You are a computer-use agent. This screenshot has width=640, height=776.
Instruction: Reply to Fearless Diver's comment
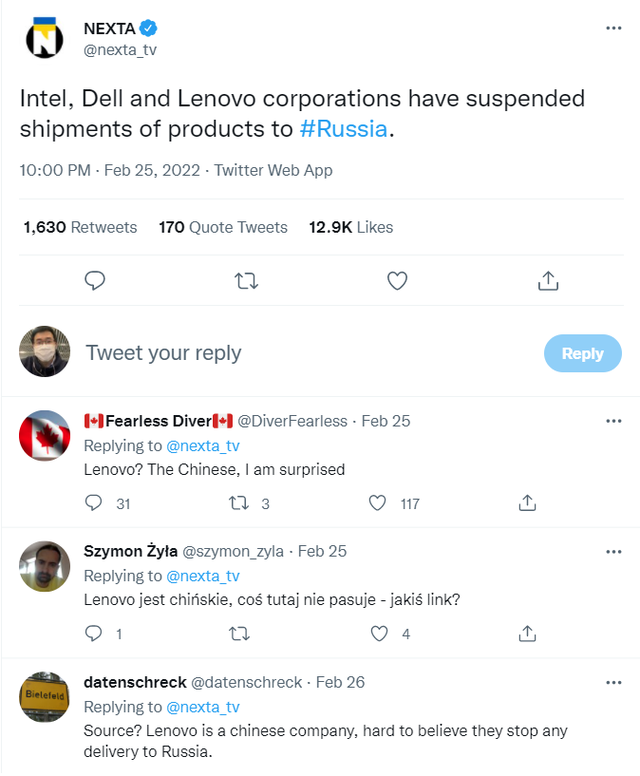point(93,503)
